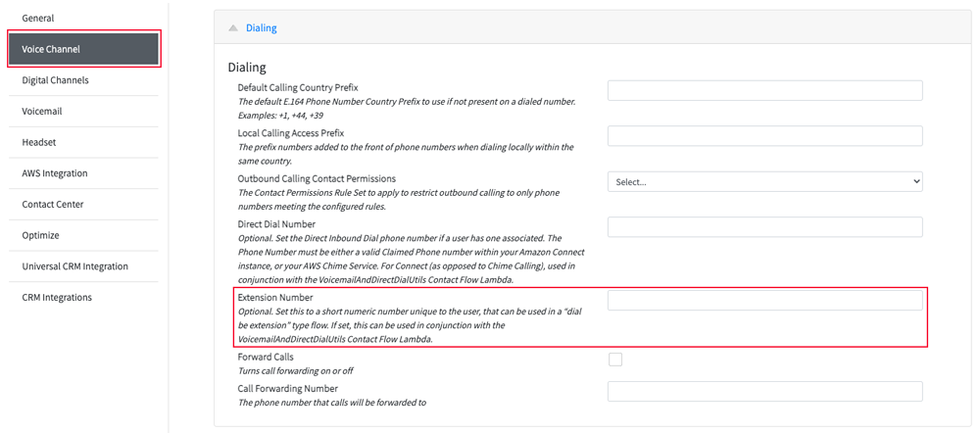Collapse the Dialing section triangle icon
This screenshot has width=980, height=433.
pyautogui.click(x=233, y=28)
